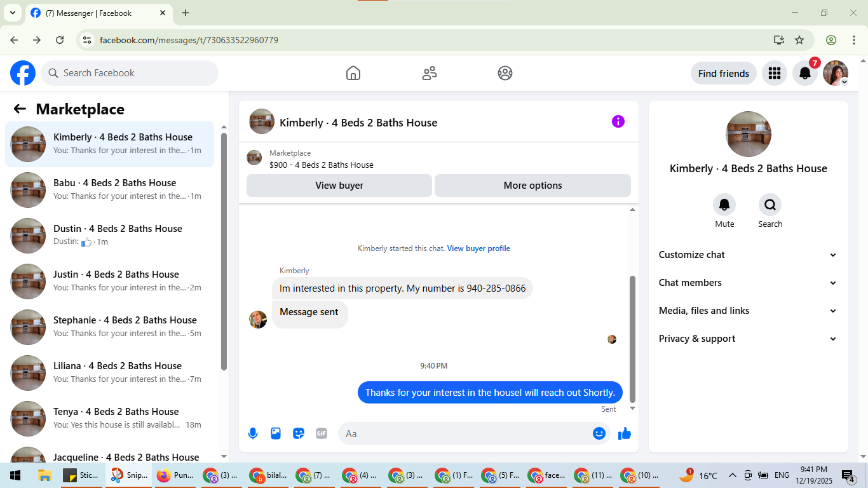Open Liliana 4 Beds 2 Baths conversation
This screenshot has height=488, width=868.
point(110,373)
